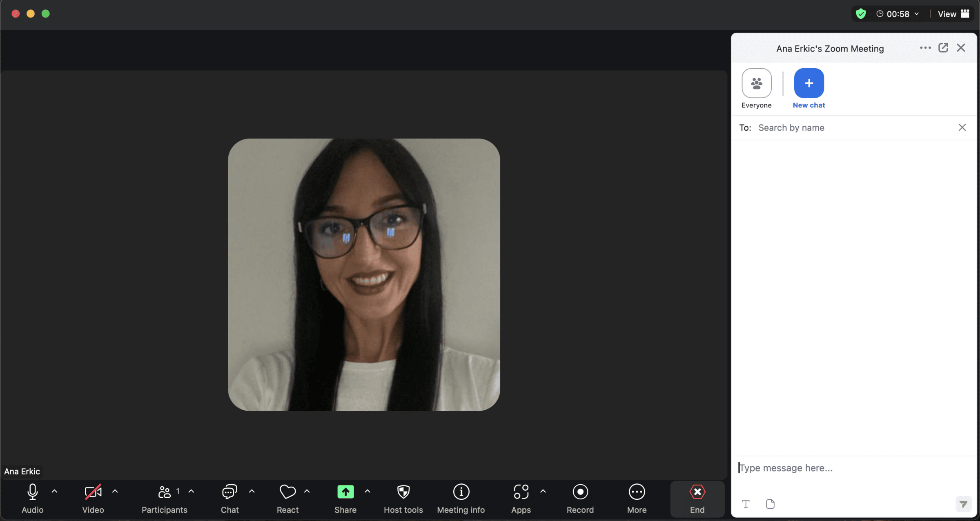Image resolution: width=980 pixels, height=521 pixels.
Task: Focus the Search by name recipient field
Action: pyautogui.click(x=853, y=127)
